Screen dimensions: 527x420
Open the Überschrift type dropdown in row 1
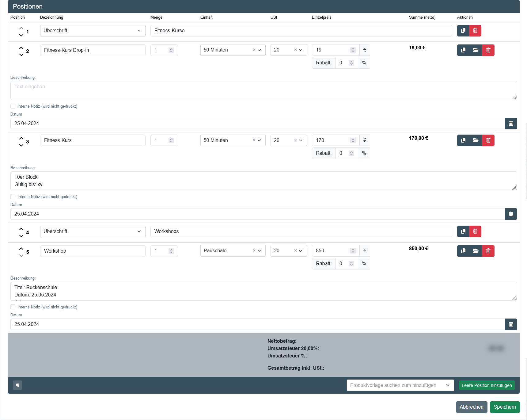(x=93, y=31)
